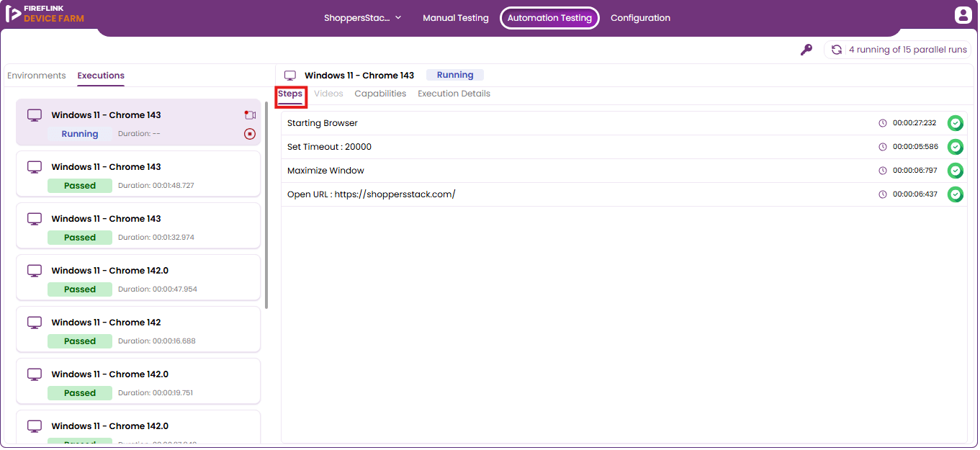Click the Passed badge with duration 00:01:32.974
The width and height of the screenshot is (980, 450).
tap(80, 238)
